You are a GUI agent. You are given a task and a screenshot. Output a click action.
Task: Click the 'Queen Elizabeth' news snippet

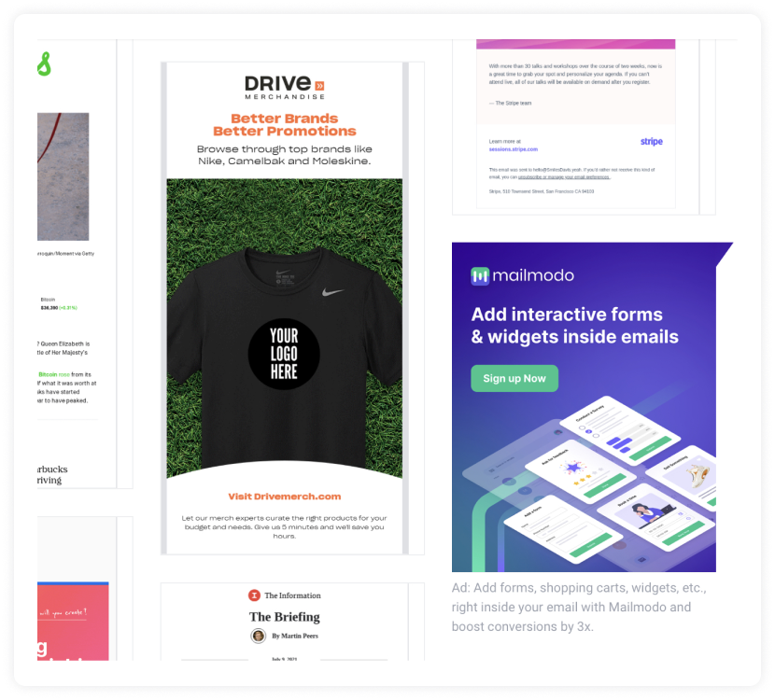pos(63,348)
